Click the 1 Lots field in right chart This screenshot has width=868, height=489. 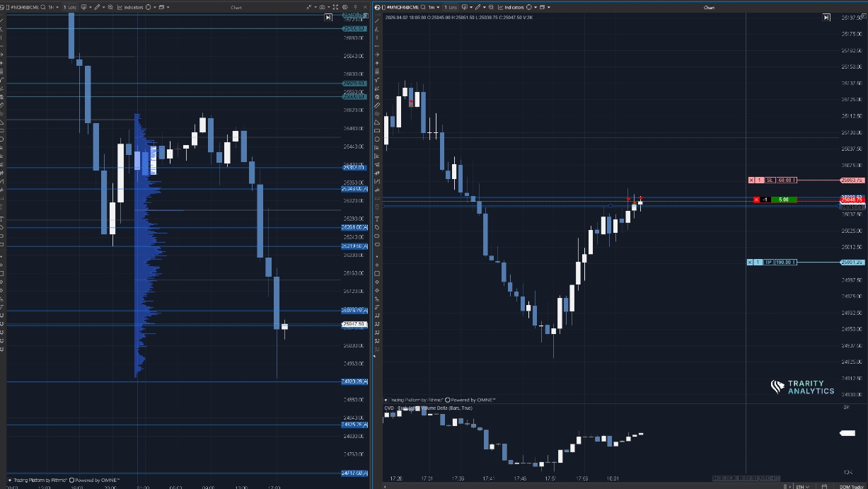click(451, 7)
